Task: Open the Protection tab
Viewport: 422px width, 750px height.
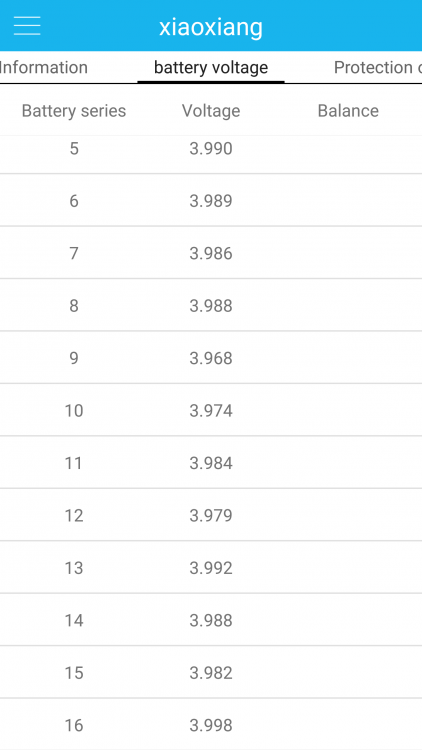Action: [378, 67]
